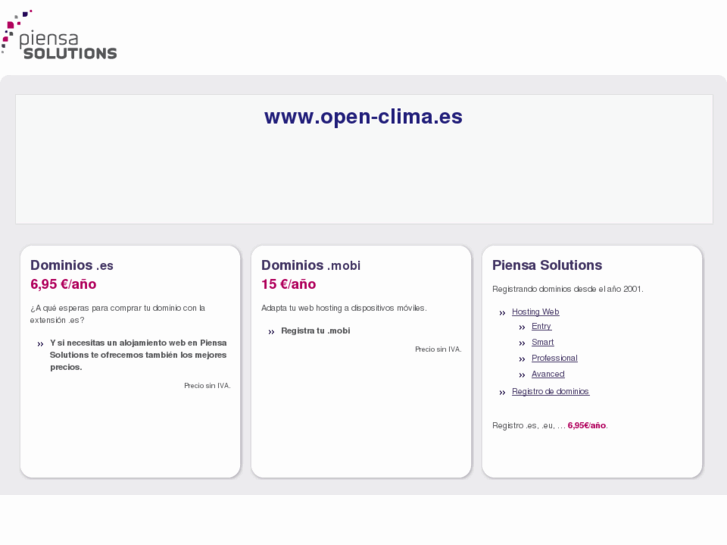Click the arrow bullet beside Registra tu .mobi

click(271, 332)
